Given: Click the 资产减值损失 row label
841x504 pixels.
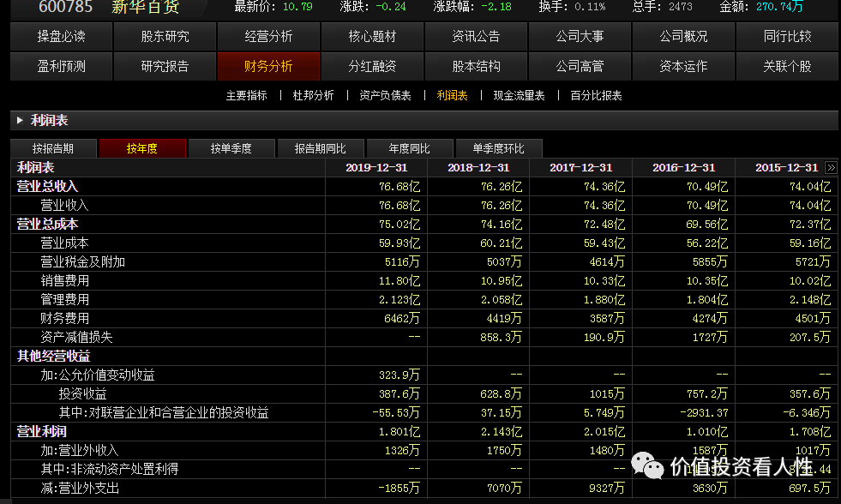Looking at the screenshot, I should click(76, 337).
